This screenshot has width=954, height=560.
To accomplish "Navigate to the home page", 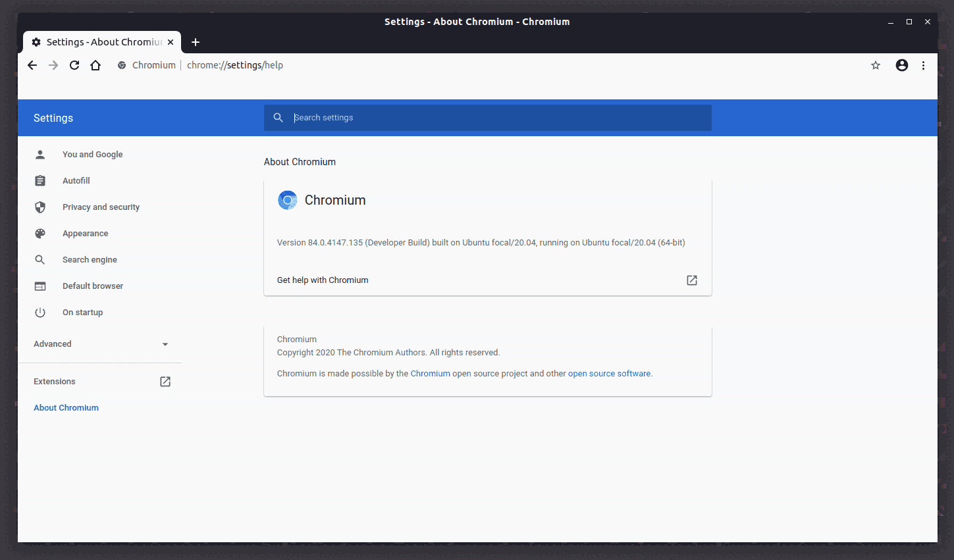I will click(95, 65).
